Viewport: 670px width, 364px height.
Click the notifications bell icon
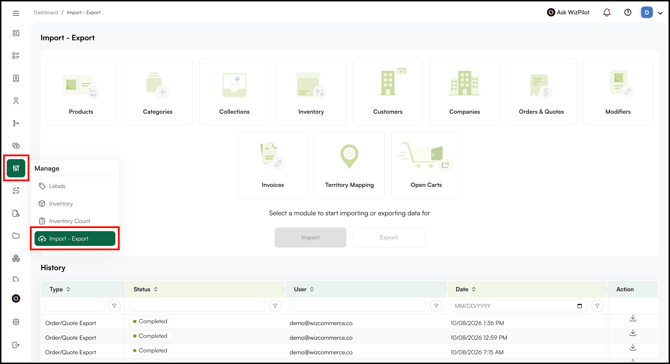pos(607,12)
